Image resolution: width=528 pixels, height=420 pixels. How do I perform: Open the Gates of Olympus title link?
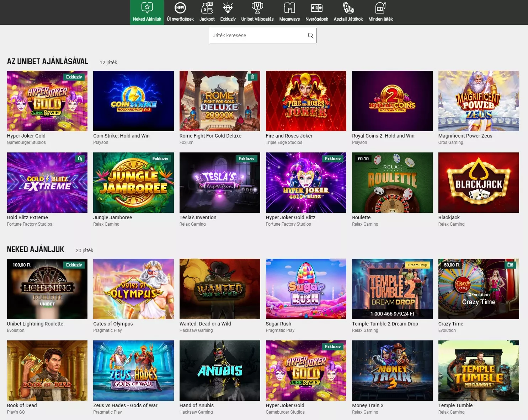(x=113, y=324)
